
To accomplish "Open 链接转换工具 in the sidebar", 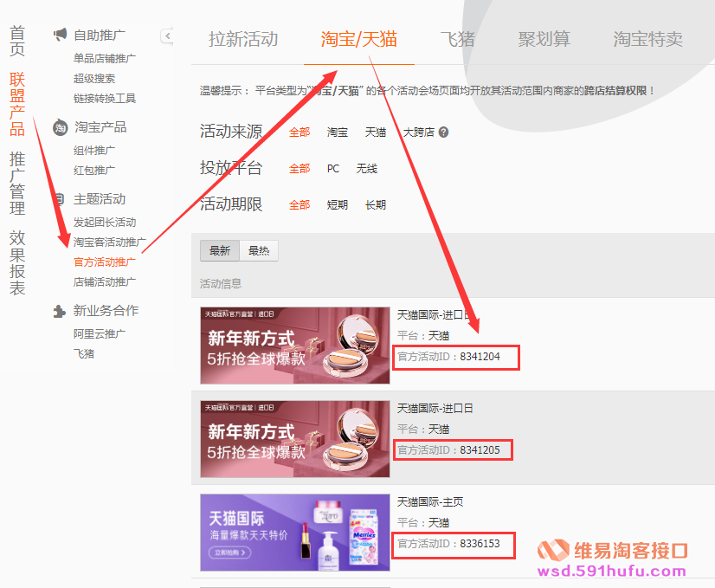I will pyautogui.click(x=105, y=99).
